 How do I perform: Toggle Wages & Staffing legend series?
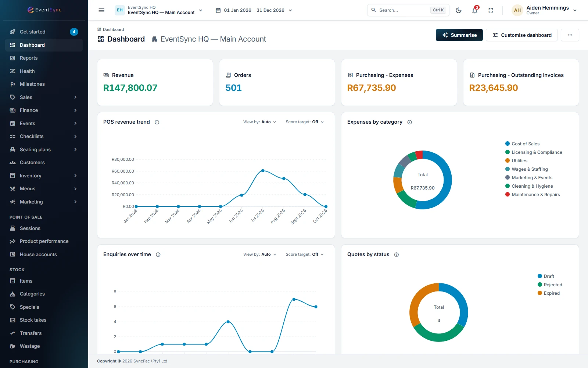pyautogui.click(x=526, y=169)
